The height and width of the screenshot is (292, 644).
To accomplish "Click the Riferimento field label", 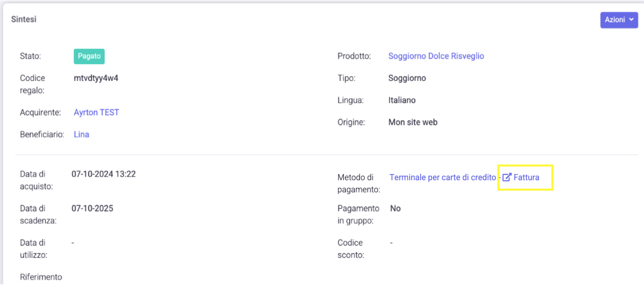I will pyautogui.click(x=41, y=277).
